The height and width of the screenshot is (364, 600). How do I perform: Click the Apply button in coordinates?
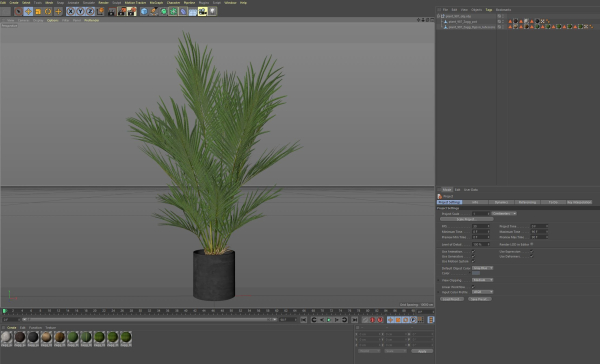pos(422,351)
